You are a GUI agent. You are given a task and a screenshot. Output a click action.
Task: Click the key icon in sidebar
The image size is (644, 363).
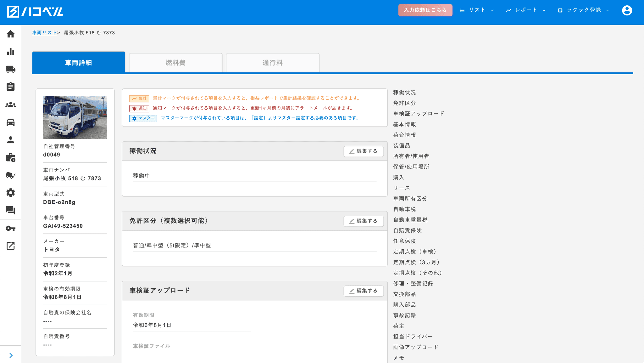10,229
